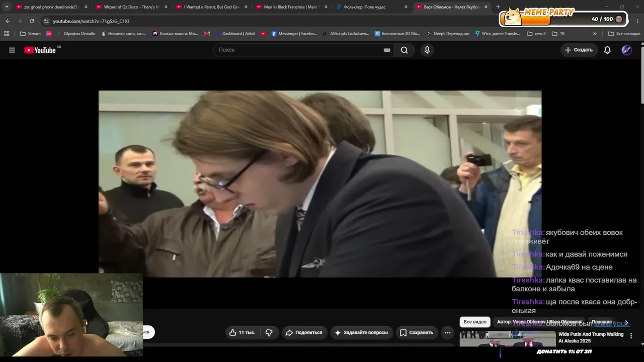
Task: Show the hidden bookmarks overflow chevron
Action: pyautogui.click(x=595, y=34)
